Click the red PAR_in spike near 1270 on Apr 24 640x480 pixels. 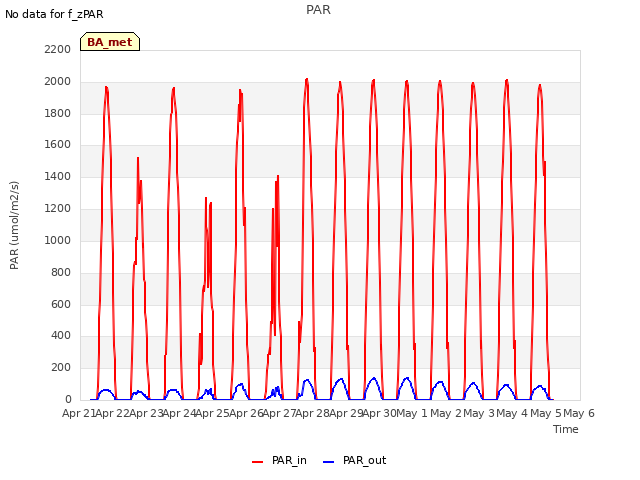[x=206, y=198]
